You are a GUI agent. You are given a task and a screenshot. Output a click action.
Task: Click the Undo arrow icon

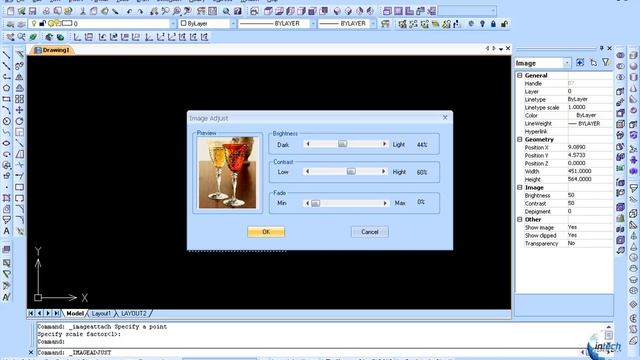(129, 11)
